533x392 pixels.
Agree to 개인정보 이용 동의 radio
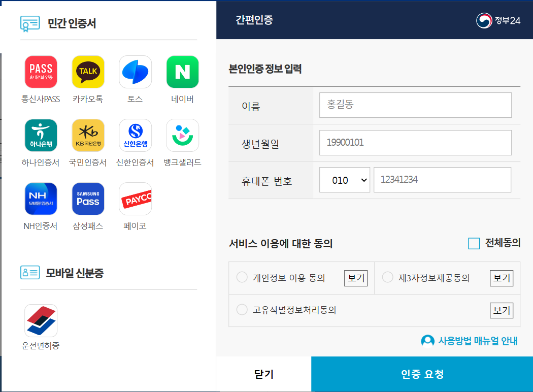click(x=242, y=277)
